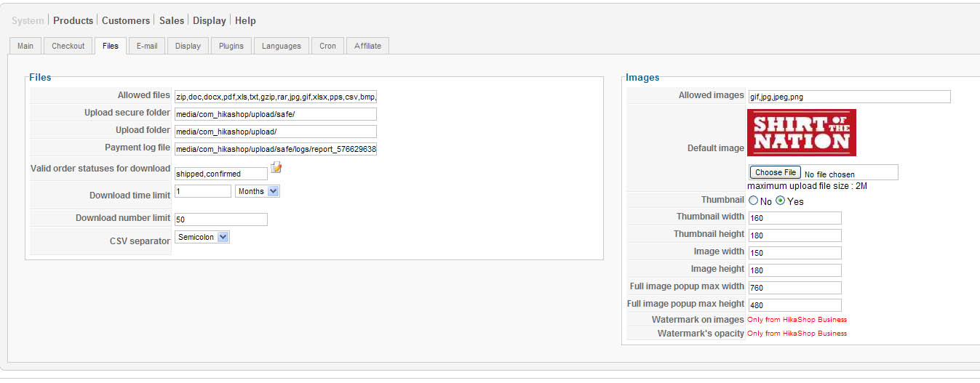Switch to the E-mail tab
This screenshot has width=980, height=383.
click(147, 46)
